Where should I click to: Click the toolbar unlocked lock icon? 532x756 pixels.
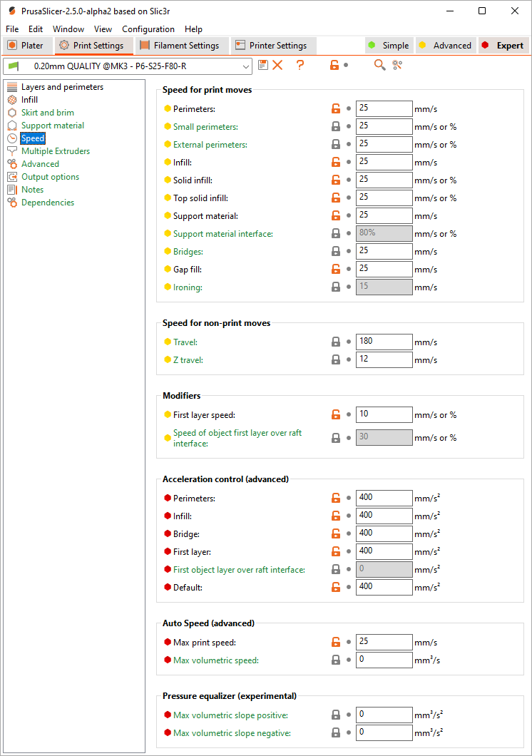point(334,65)
